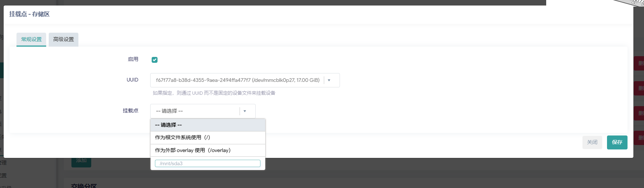This screenshot has height=188, width=644.
Task: Choose the '-- 请选择 --' option in list
Action: (208, 125)
